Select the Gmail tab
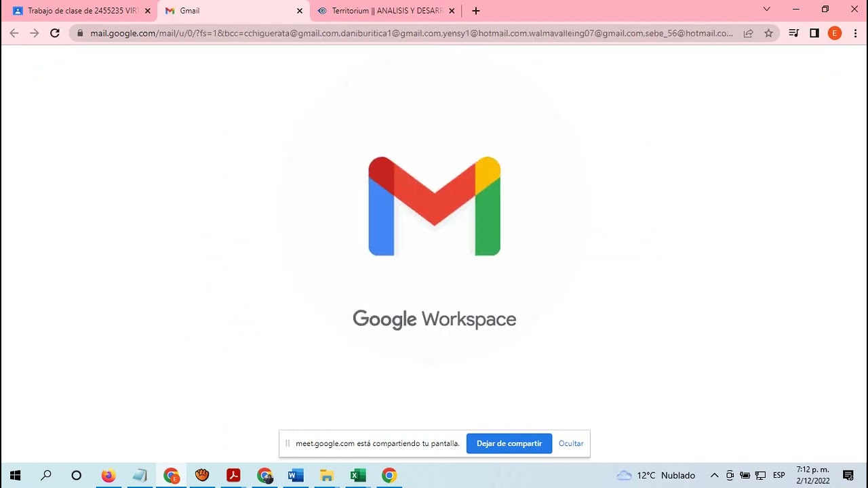 point(233,11)
